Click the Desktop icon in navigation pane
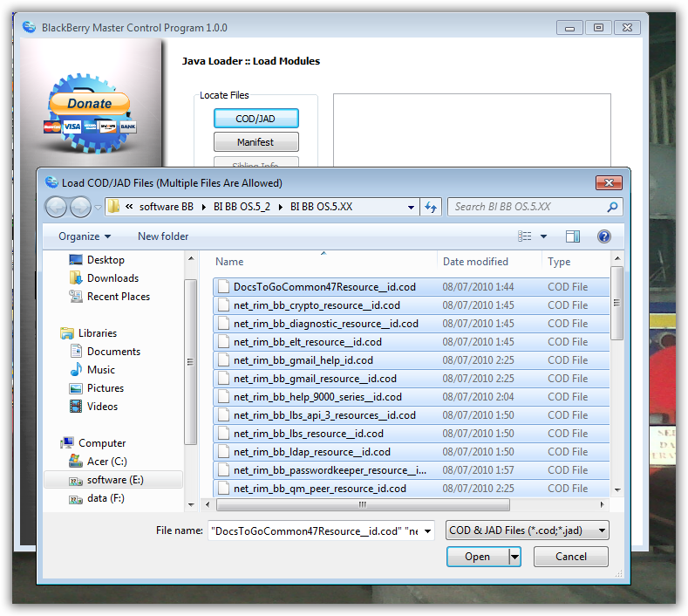Image resolution: width=688 pixels, height=616 pixels. click(76, 260)
